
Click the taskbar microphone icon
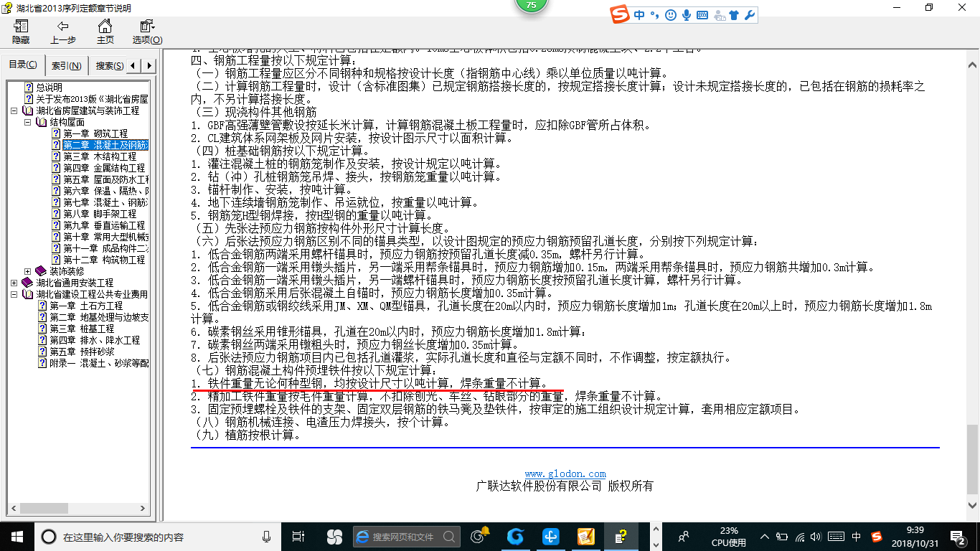tap(267, 537)
